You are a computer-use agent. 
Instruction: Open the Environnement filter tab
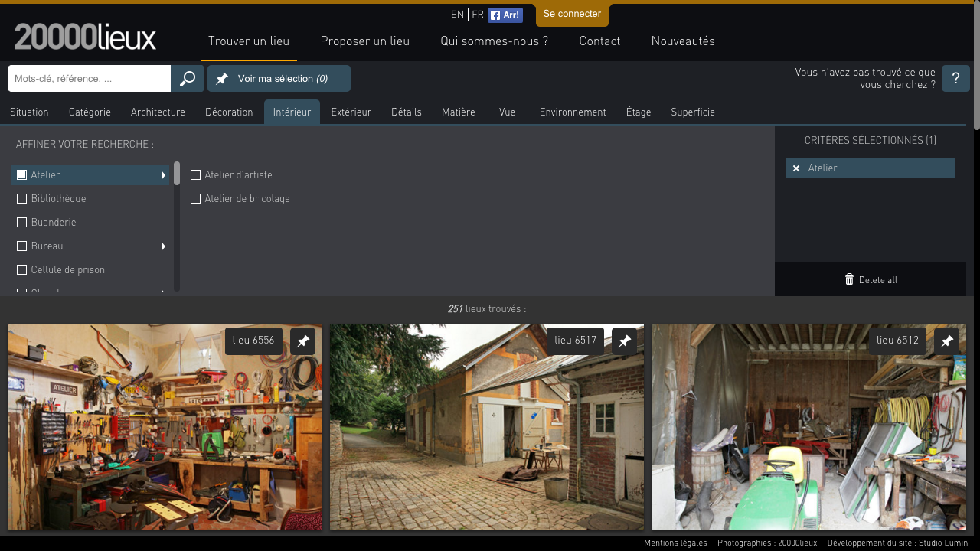pyautogui.click(x=573, y=112)
